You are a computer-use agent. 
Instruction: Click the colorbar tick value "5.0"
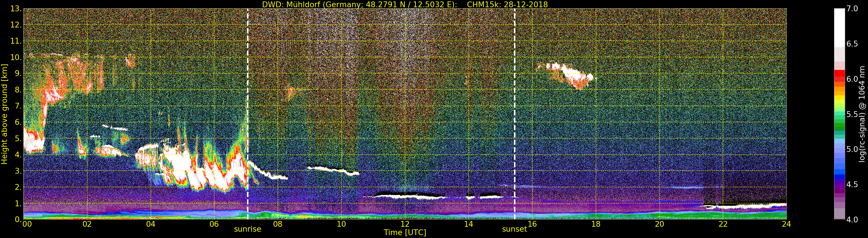pos(852,149)
